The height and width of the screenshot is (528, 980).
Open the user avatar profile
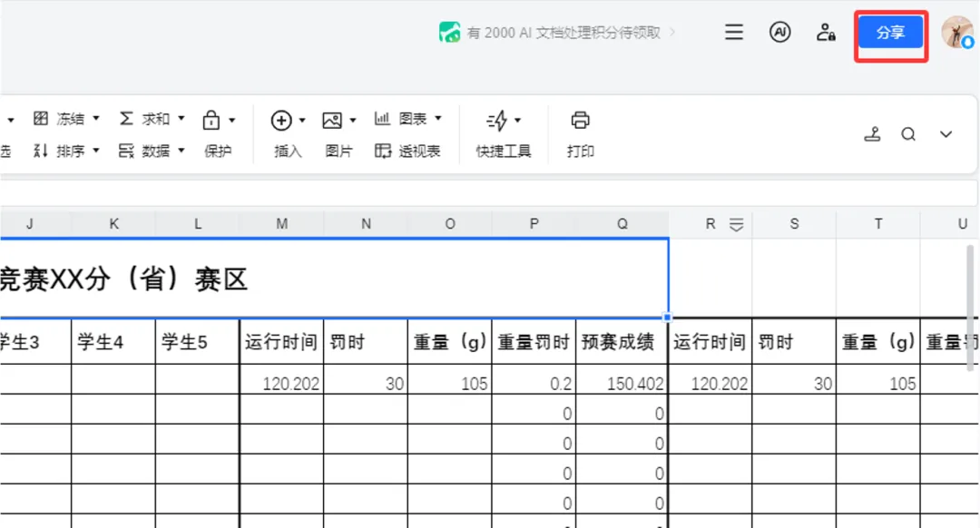click(957, 32)
